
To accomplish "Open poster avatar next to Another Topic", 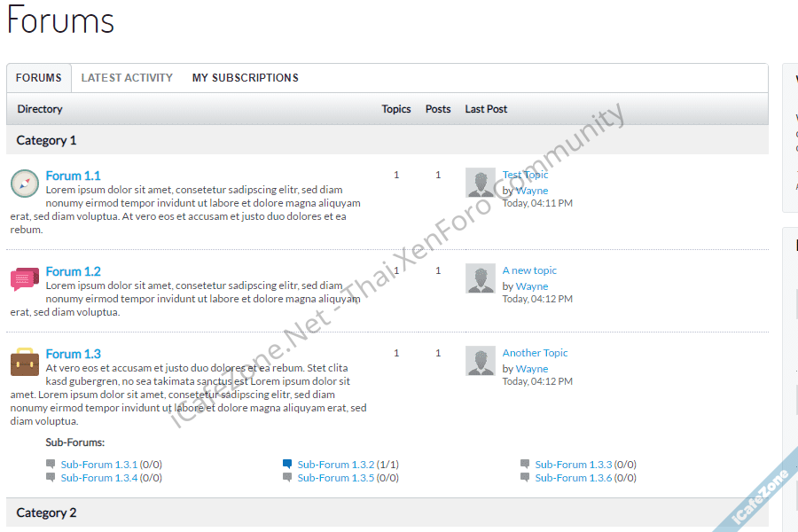I will [x=481, y=361].
